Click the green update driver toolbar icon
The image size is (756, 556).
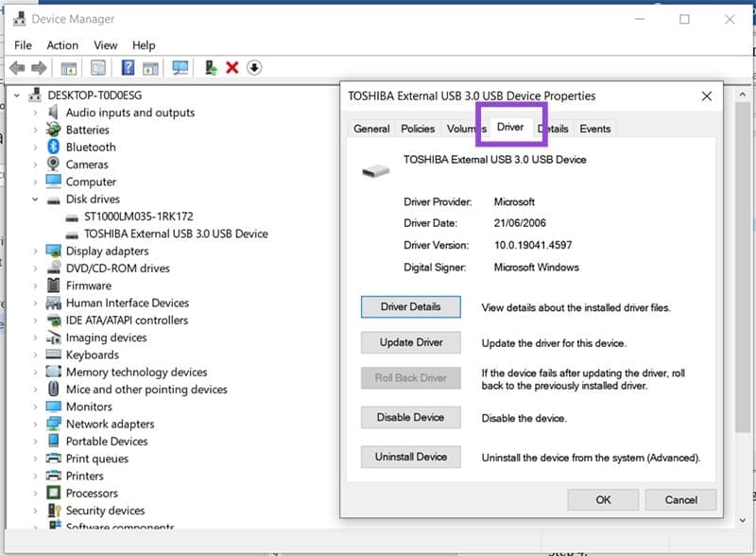[211, 68]
